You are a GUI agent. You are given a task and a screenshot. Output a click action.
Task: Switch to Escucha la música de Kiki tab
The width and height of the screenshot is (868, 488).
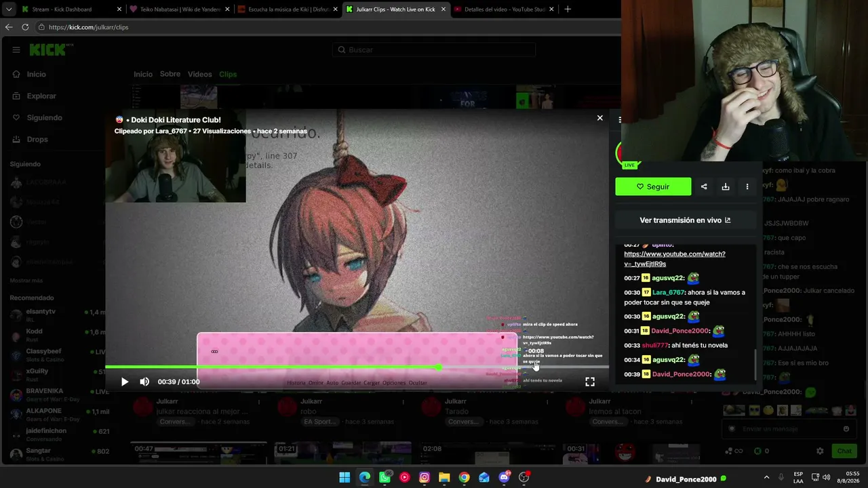(288, 9)
